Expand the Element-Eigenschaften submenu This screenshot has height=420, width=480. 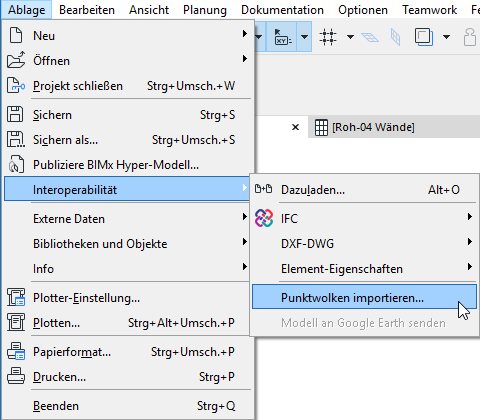[x=364, y=269]
